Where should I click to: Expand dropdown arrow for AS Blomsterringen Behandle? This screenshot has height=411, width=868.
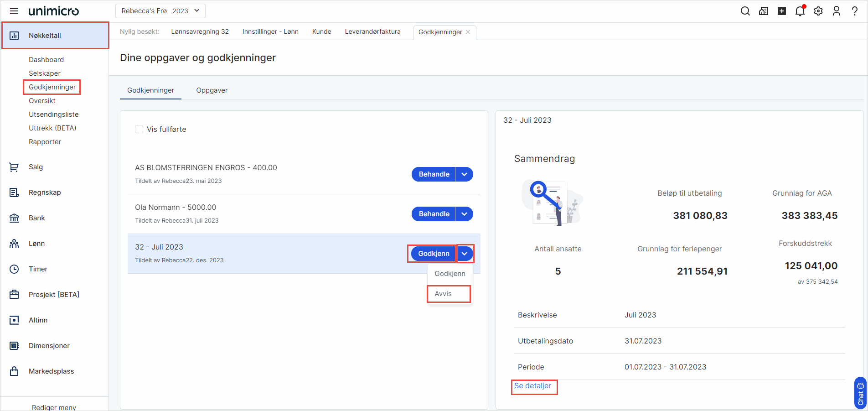(464, 174)
